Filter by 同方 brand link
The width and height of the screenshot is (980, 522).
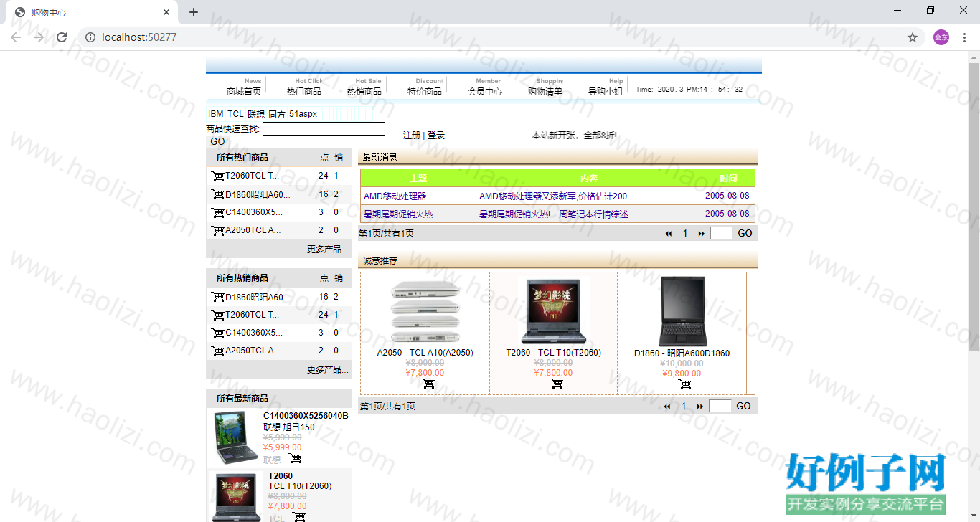click(x=277, y=114)
